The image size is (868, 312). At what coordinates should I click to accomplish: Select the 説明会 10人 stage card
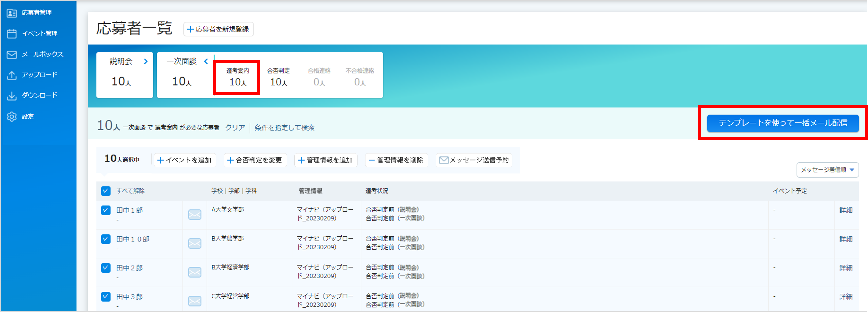(125, 75)
